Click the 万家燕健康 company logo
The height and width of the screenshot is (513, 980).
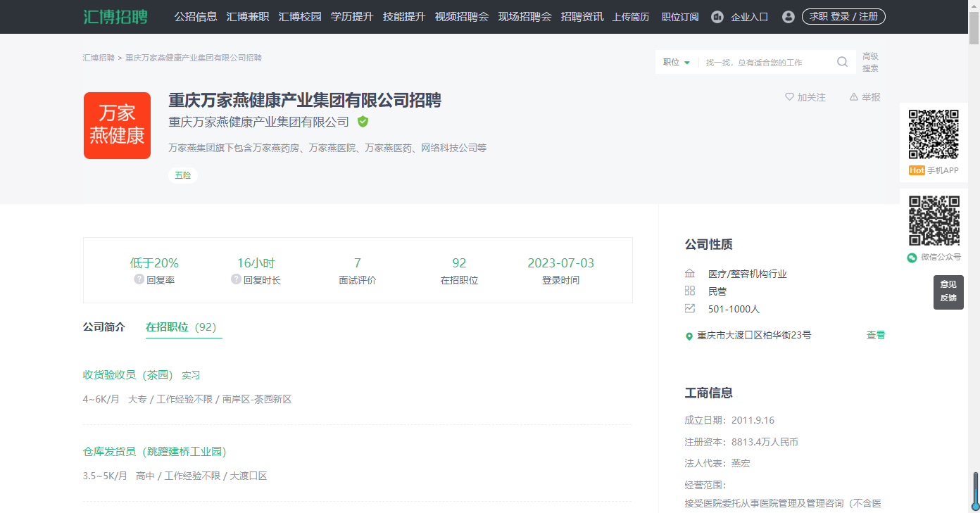point(118,125)
